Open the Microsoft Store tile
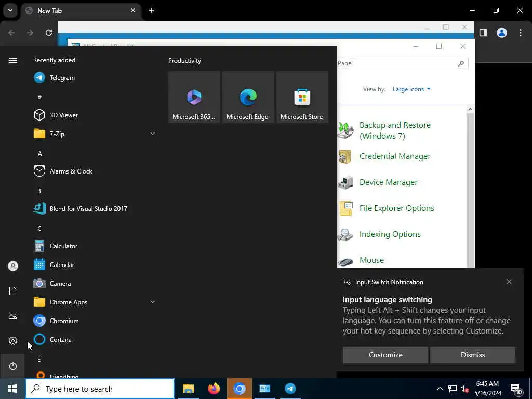 point(302,97)
